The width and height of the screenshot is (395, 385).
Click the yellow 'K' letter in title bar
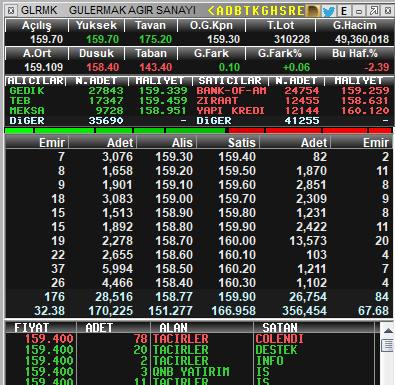click(255, 11)
